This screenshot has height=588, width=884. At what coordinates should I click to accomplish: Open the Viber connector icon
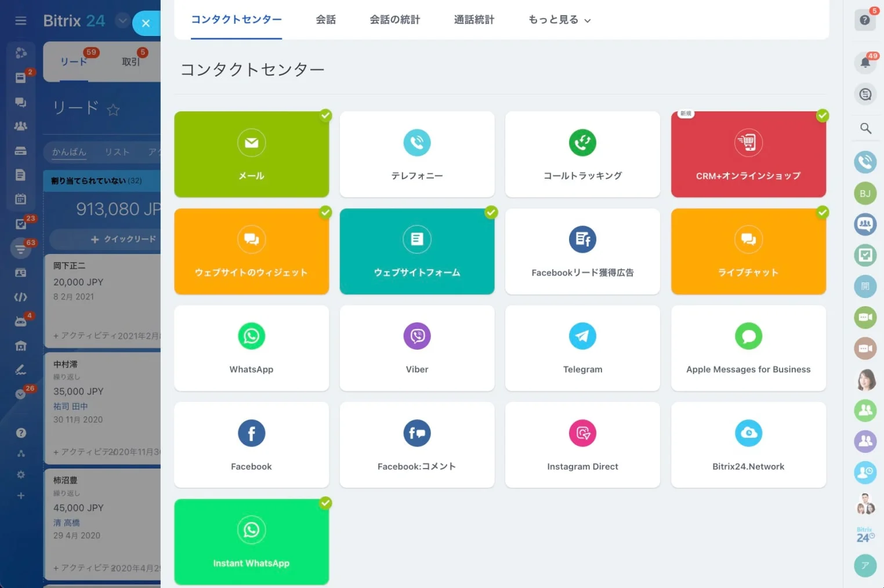[x=416, y=336]
